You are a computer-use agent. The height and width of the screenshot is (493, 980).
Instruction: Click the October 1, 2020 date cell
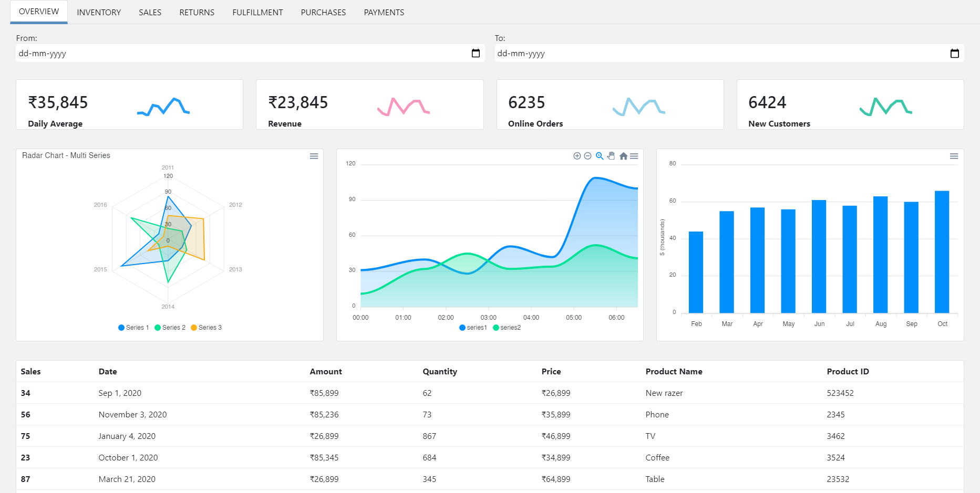[x=128, y=457]
